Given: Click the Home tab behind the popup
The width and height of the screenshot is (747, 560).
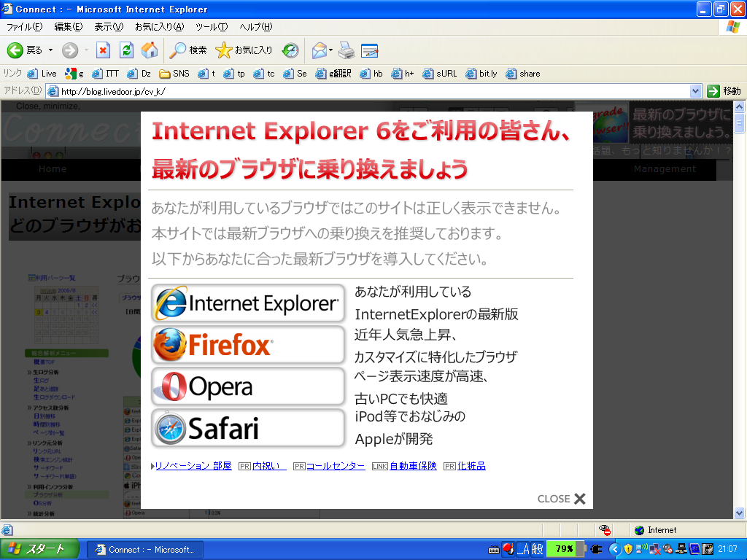Looking at the screenshot, I should (53, 169).
